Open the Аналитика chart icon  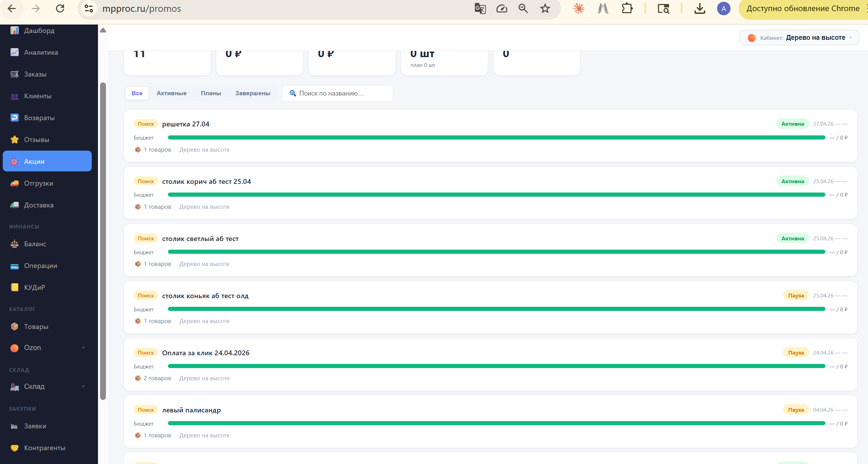15,52
